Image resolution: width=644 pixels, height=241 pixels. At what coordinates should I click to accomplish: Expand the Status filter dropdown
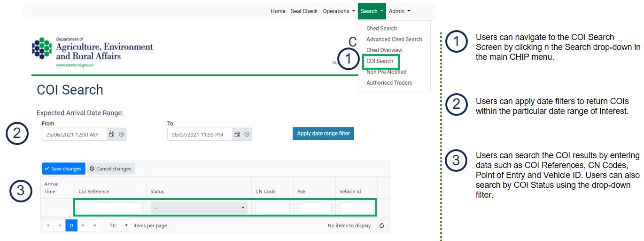click(x=199, y=208)
